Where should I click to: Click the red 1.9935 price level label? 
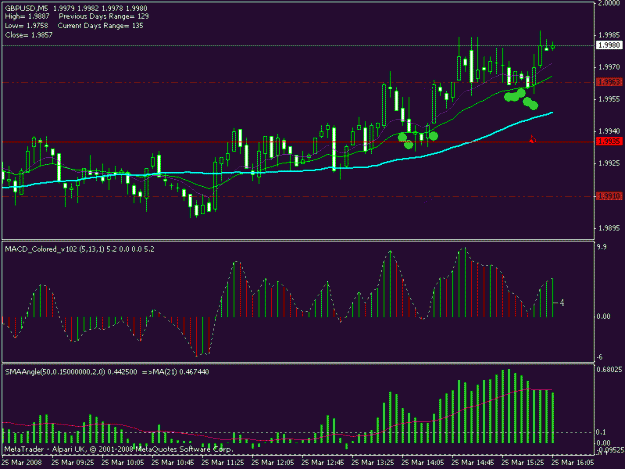coord(609,141)
